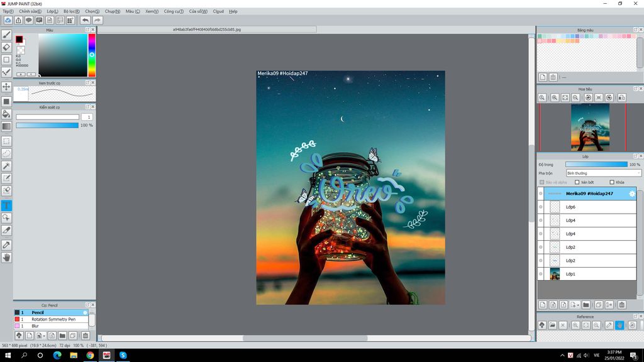Toggle the Xén bớt clipping checkbox
This screenshot has height=362, width=644.
(x=577, y=182)
